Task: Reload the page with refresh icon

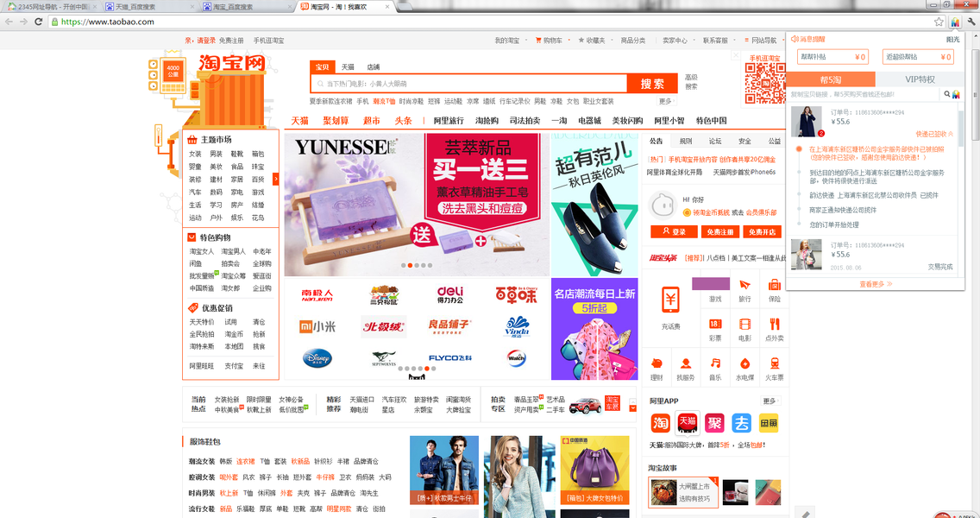Action: [x=38, y=22]
